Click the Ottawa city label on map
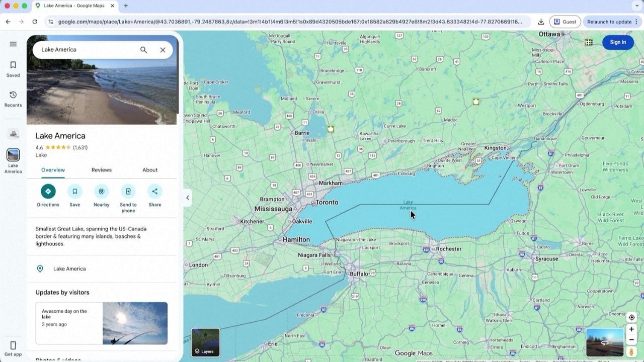Screen dimensions: 644x362 pyautogui.click(x=549, y=34)
